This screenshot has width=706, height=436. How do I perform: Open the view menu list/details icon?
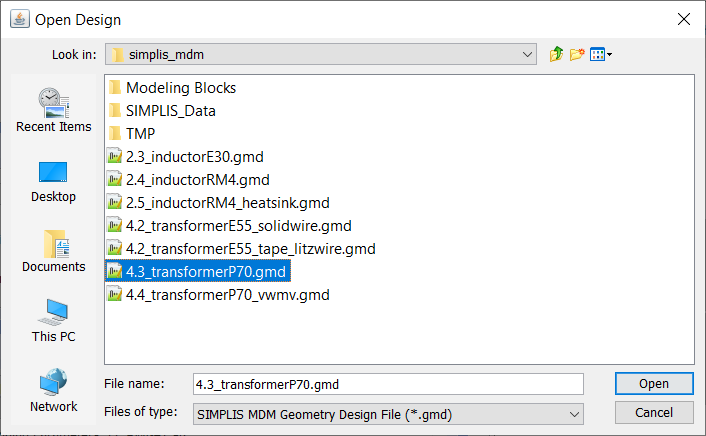coord(601,54)
